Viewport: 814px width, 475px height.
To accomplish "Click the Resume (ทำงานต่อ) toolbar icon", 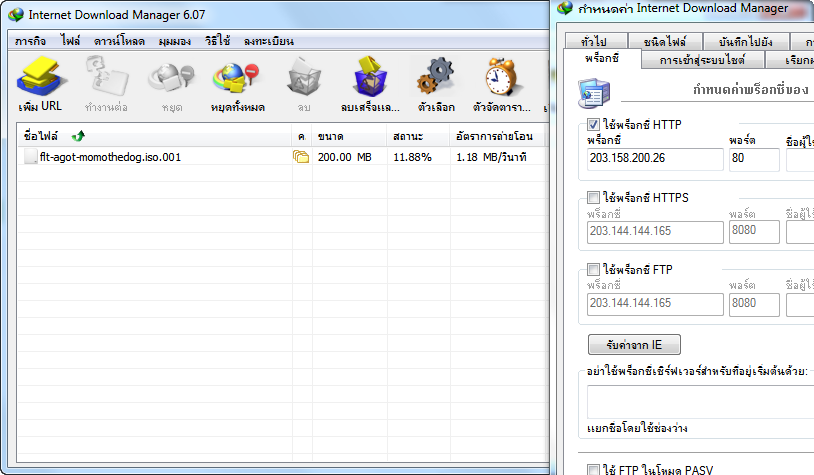I will pyautogui.click(x=106, y=76).
